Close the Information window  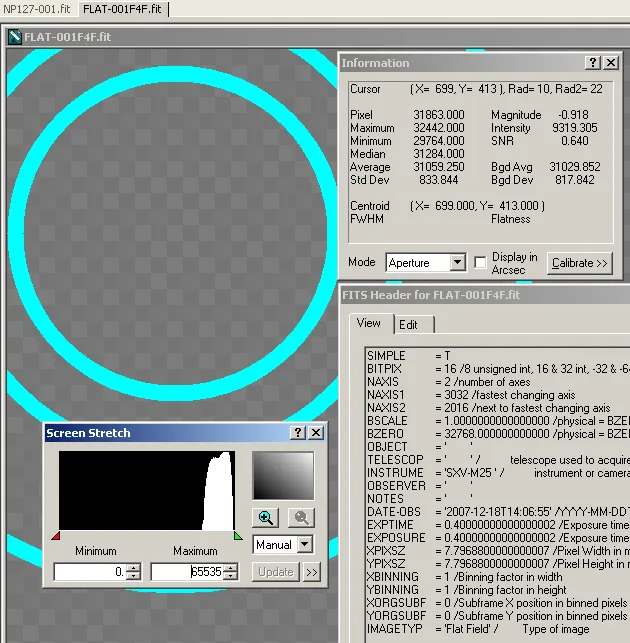pyautogui.click(x=612, y=63)
